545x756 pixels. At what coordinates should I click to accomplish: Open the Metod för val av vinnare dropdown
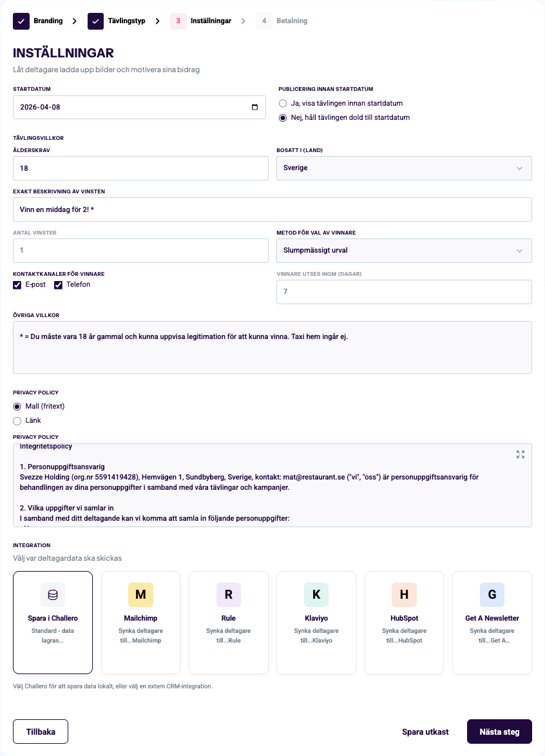click(404, 251)
